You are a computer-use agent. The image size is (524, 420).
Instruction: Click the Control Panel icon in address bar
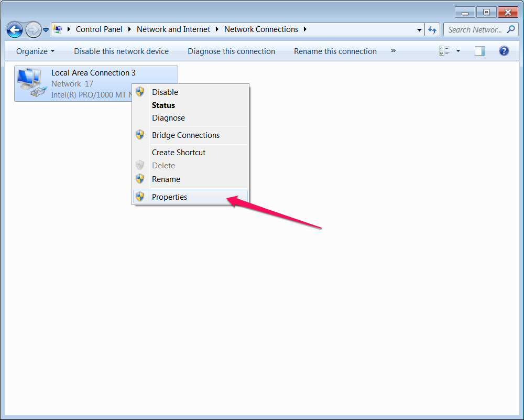[58, 29]
